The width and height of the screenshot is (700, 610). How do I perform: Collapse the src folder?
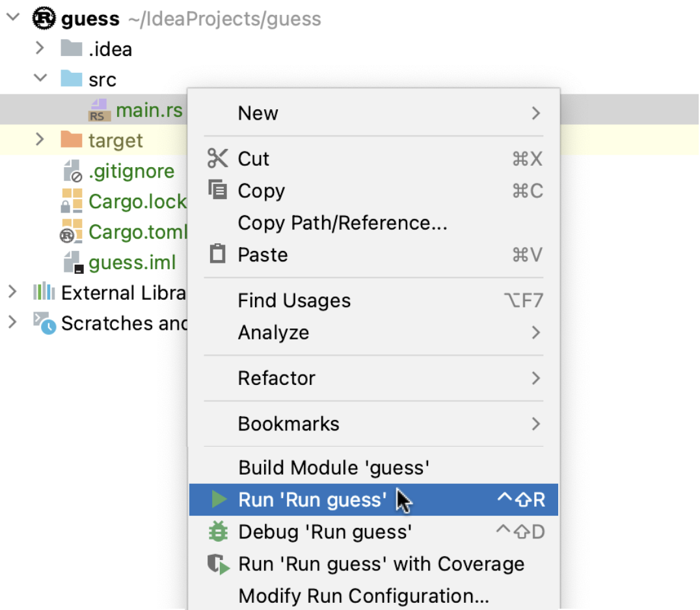[x=39, y=79]
